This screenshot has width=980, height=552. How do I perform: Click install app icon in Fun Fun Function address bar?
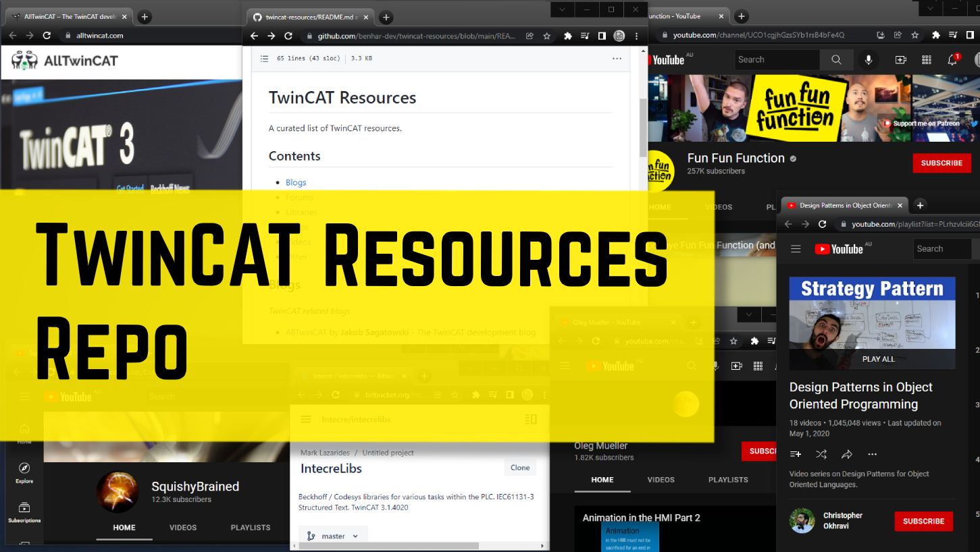881,35
